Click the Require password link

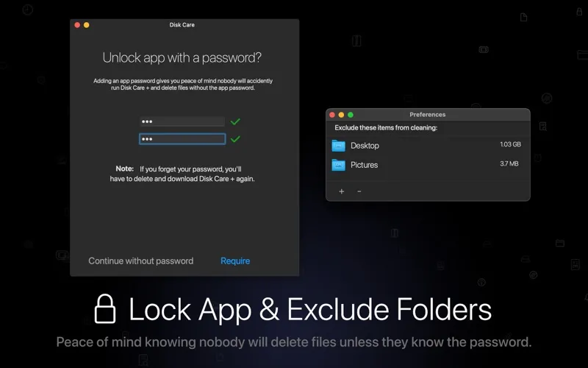pyautogui.click(x=235, y=261)
